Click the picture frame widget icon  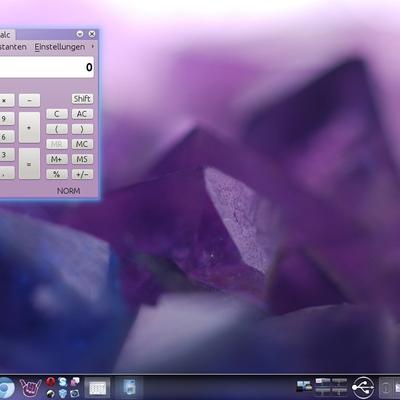(304, 387)
